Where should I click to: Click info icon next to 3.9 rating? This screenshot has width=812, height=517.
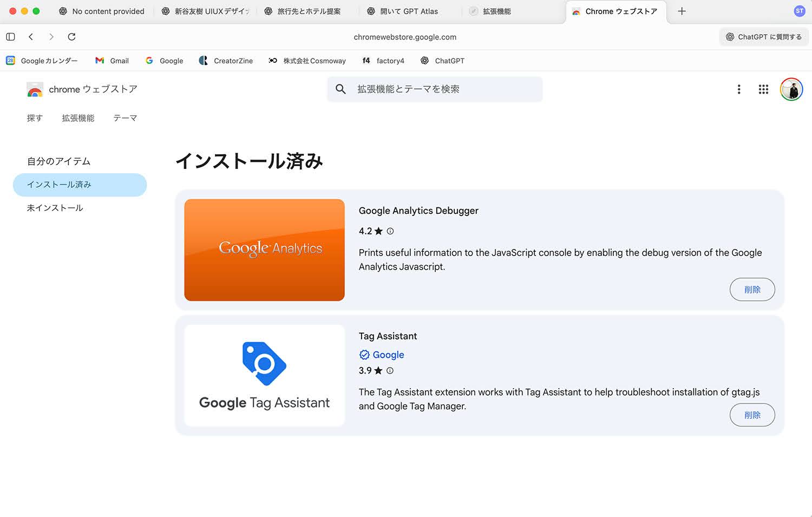point(390,371)
